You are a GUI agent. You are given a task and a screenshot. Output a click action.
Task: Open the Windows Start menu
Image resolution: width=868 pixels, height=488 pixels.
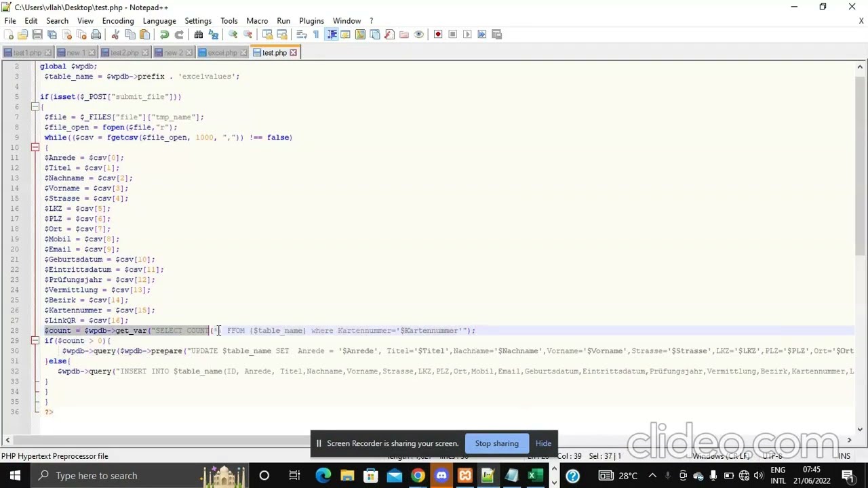coord(15,476)
